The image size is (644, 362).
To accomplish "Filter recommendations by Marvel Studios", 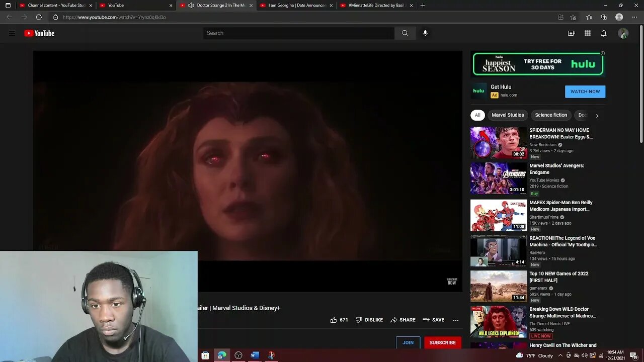I will click(508, 115).
